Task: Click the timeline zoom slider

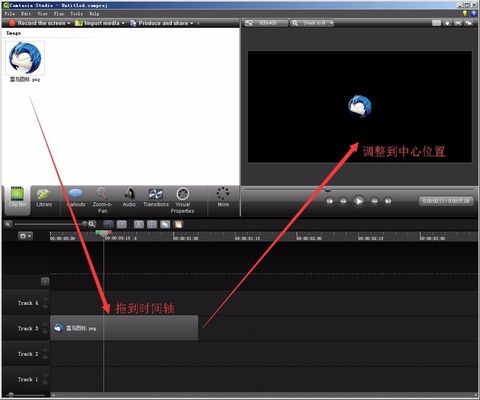Action: (50, 224)
